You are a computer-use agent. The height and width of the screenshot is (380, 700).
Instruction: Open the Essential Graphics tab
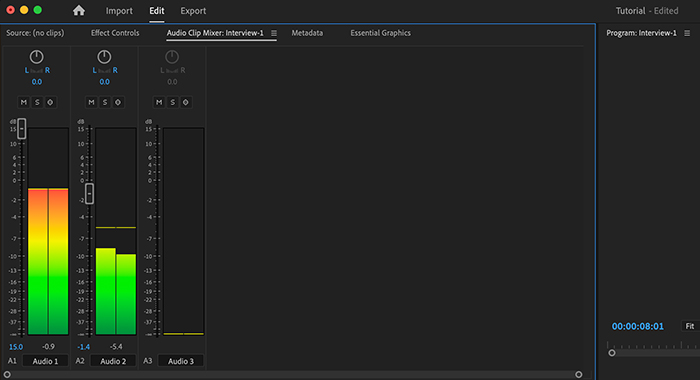[380, 33]
